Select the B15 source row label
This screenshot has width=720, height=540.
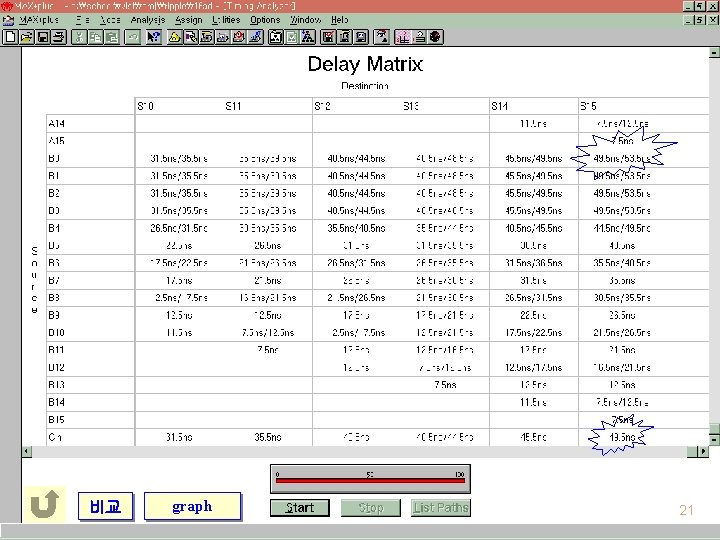[x=56, y=420]
